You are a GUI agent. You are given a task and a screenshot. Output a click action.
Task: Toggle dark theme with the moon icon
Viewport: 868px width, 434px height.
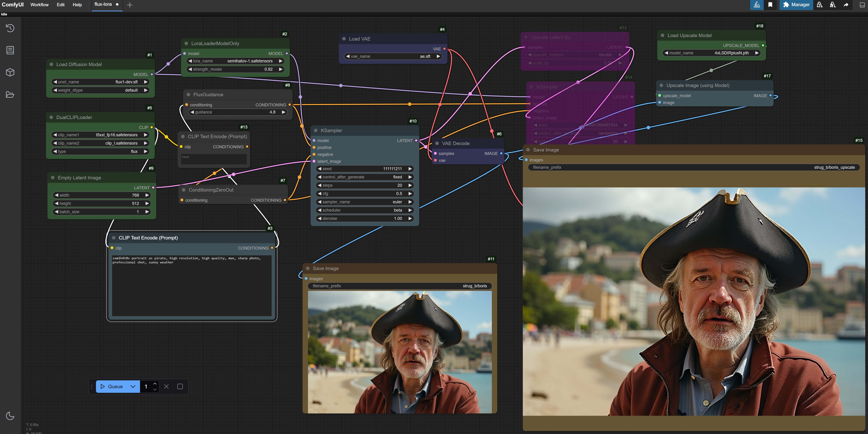(10, 416)
